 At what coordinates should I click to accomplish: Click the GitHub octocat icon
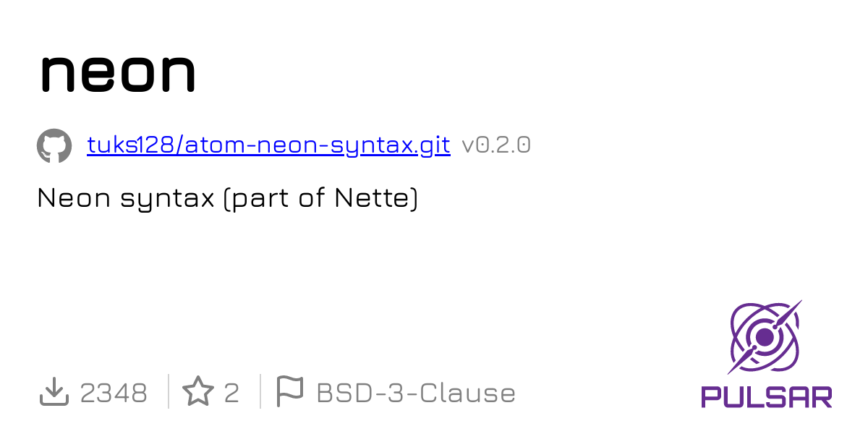point(54,146)
